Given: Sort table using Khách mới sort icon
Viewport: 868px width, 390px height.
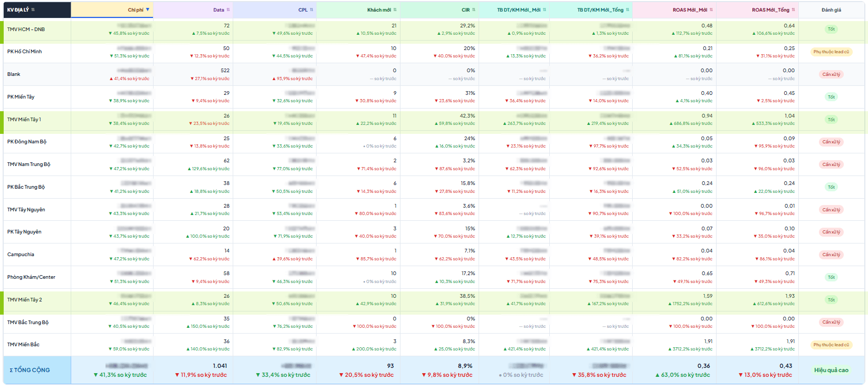Looking at the screenshot, I should pyautogui.click(x=395, y=10).
